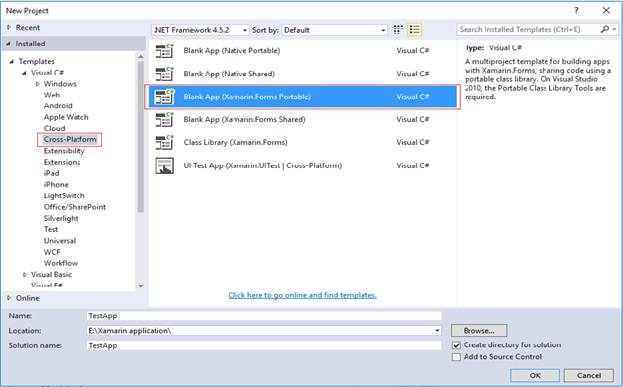
Task: Click the Blank App (Xamarin.Forms Portable) template icon
Action: 164,97
